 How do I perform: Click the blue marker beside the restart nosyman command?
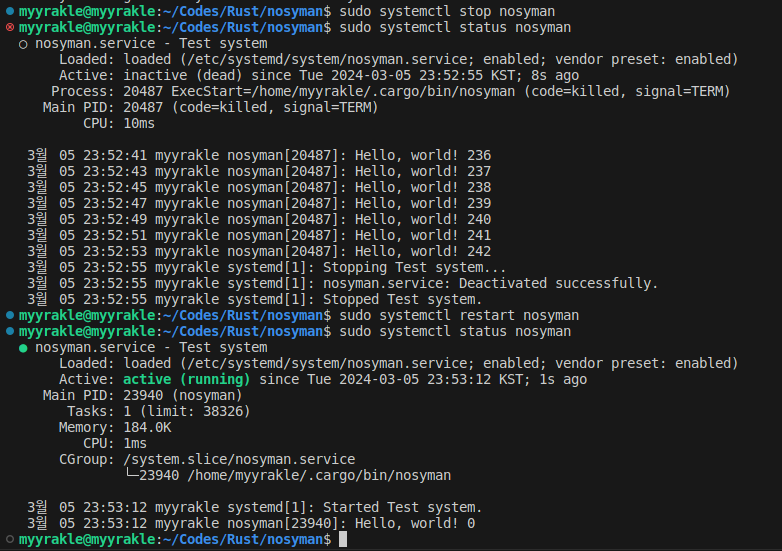pos(10,315)
